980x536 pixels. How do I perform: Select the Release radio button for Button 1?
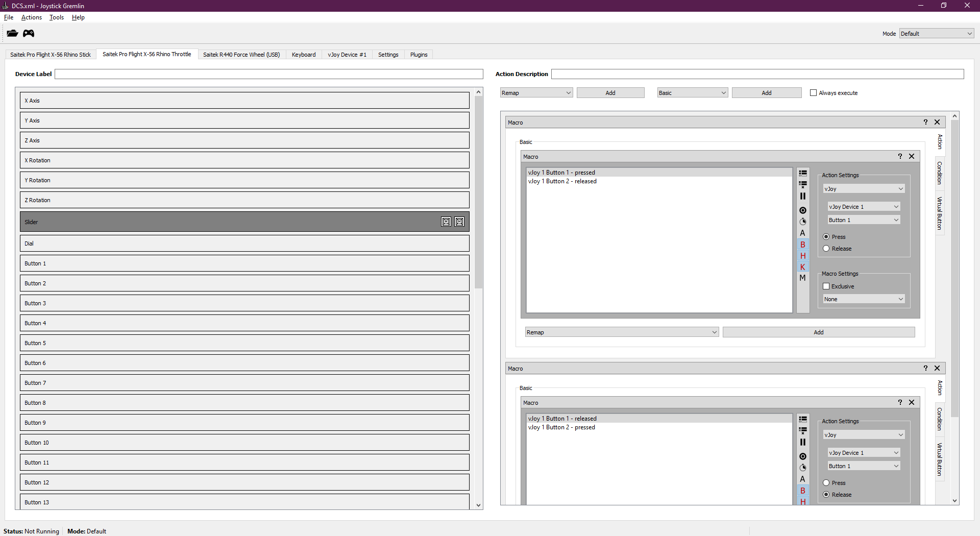pos(826,248)
